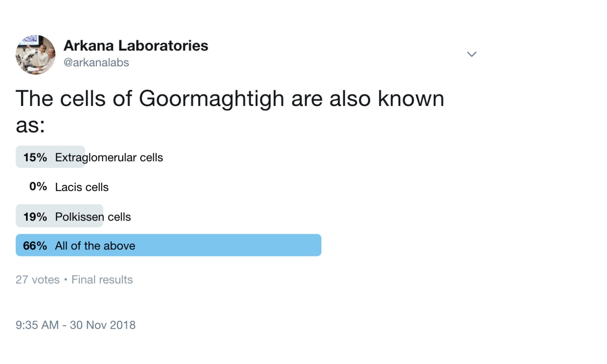Click the Final results text
The height and width of the screenshot is (364, 607).
coord(102,279)
